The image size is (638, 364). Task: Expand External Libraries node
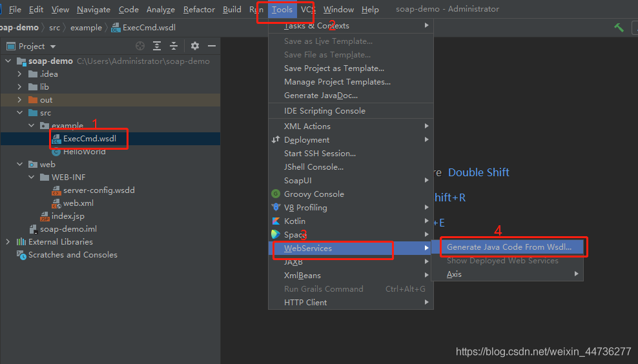(x=8, y=242)
